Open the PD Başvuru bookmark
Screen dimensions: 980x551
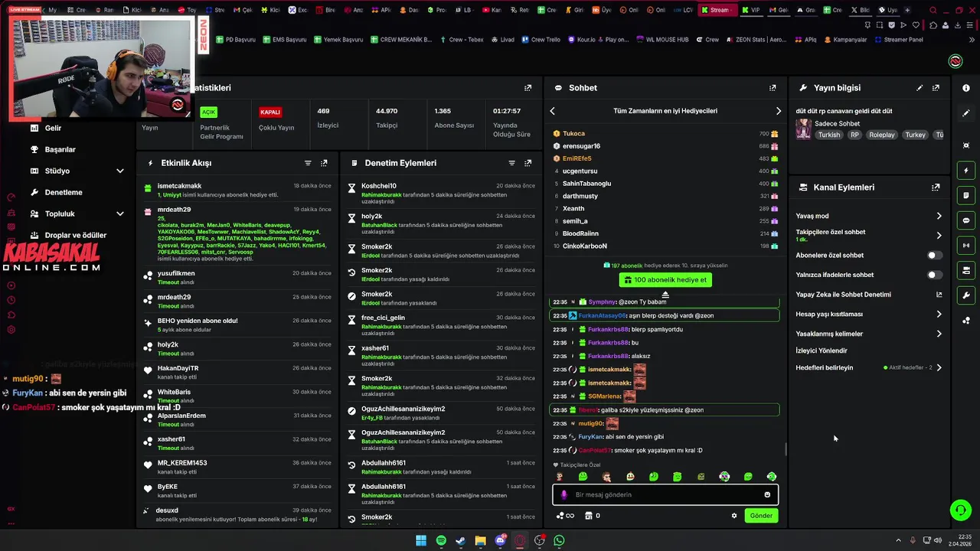(x=236, y=40)
